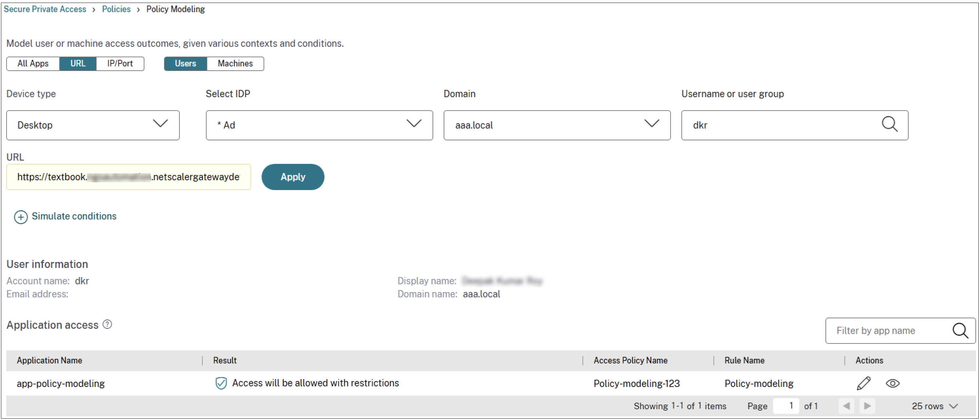This screenshot has width=980, height=420.
Task: Click the Apply button
Action: [x=292, y=177]
